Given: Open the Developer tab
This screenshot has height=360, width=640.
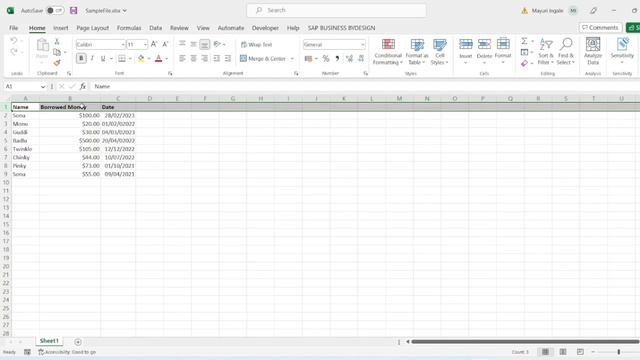Looking at the screenshot, I should point(265,28).
